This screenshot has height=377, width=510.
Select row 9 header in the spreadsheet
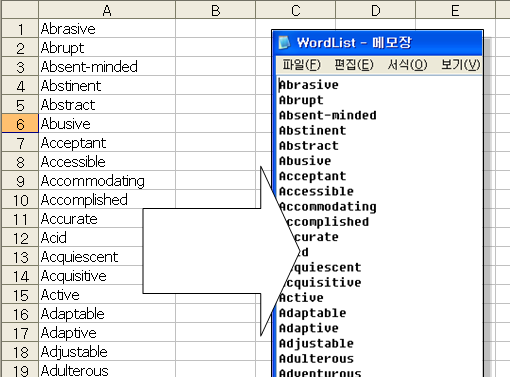20,180
